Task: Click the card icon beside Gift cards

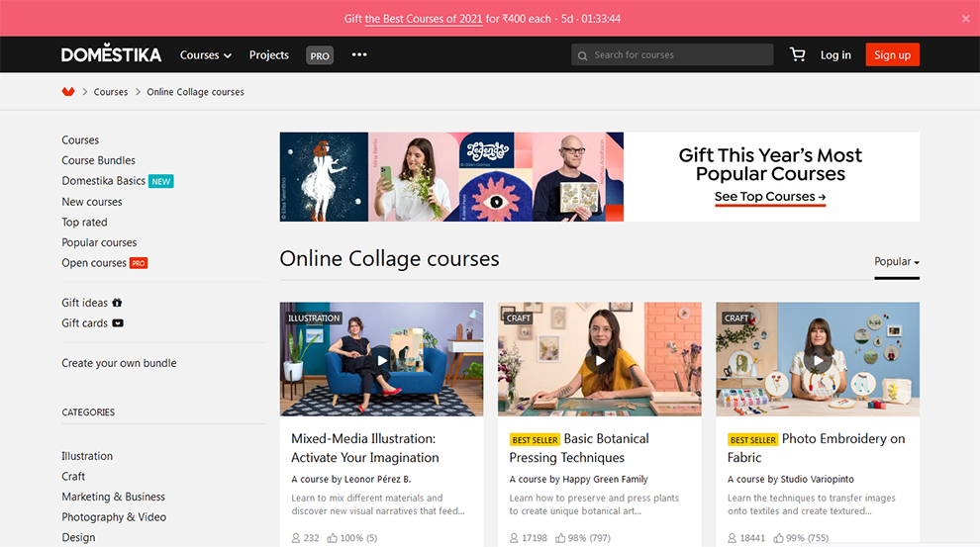Action: (118, 322)
